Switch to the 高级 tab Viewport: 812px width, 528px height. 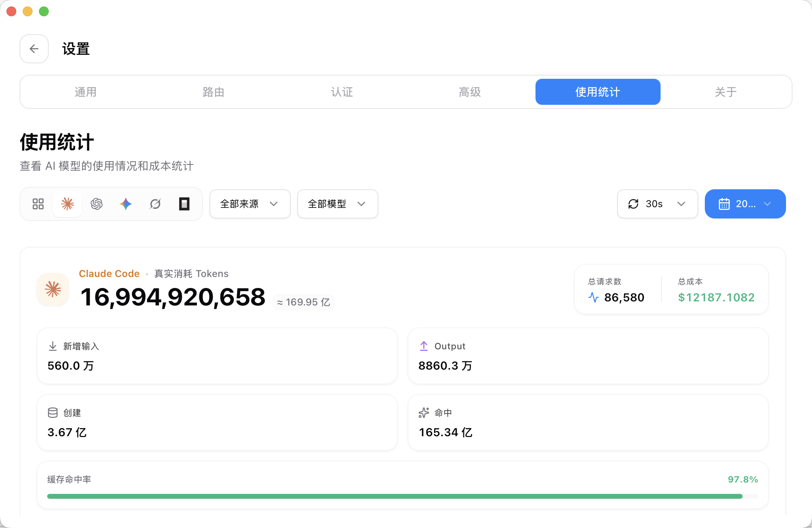[x=470, y=92]
